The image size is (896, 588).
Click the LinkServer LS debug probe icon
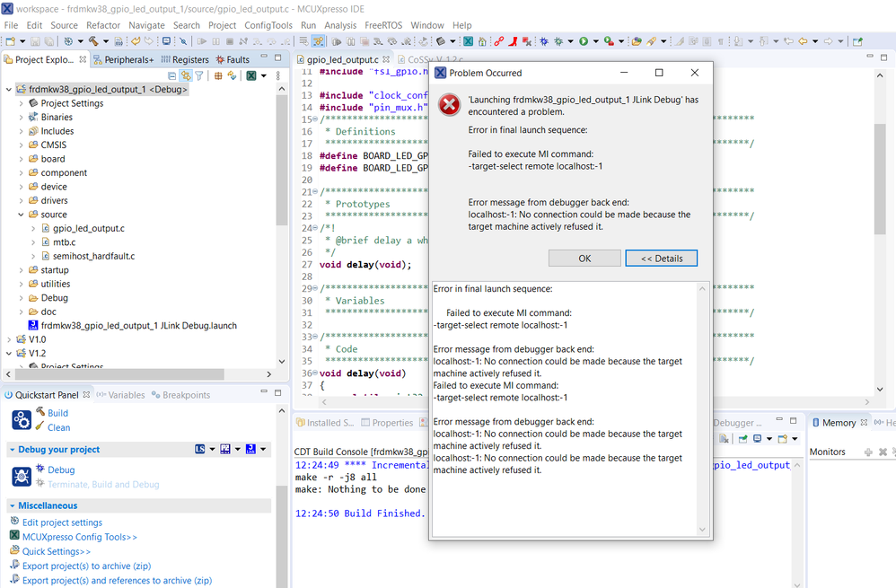[x=199, y=449]
